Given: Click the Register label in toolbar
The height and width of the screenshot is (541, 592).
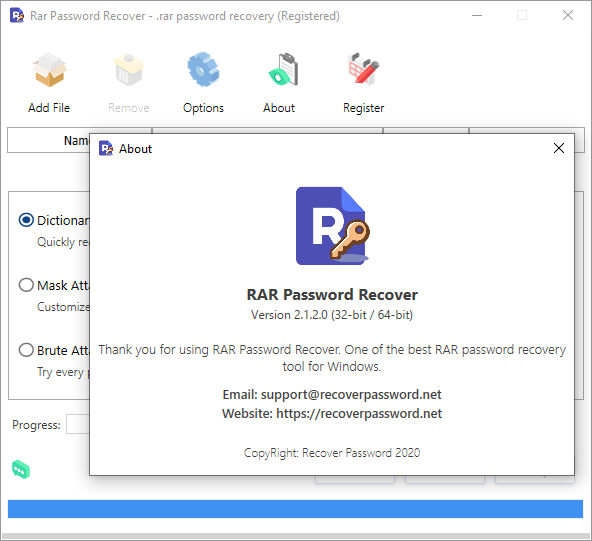Looking at the screenshot, I should 364,108.
